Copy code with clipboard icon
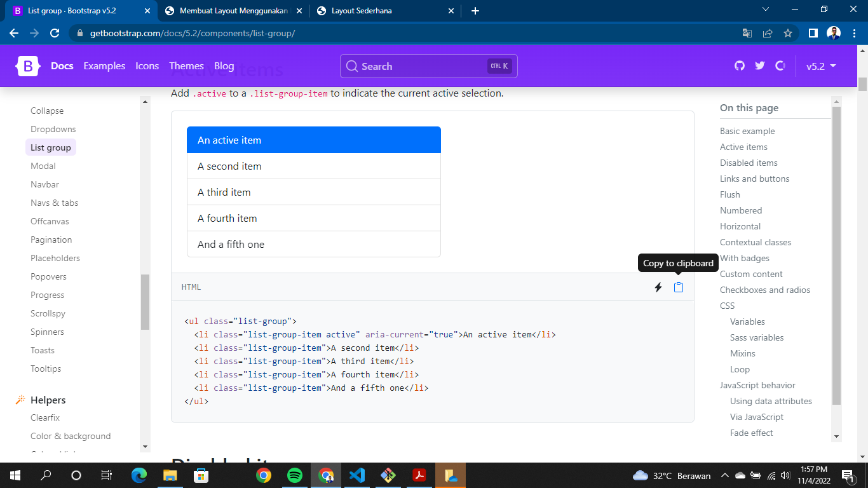 [x=679, y=287]
